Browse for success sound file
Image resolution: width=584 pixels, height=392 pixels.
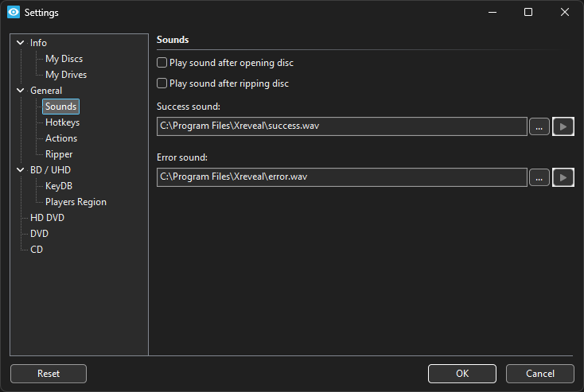pos(539,126)
